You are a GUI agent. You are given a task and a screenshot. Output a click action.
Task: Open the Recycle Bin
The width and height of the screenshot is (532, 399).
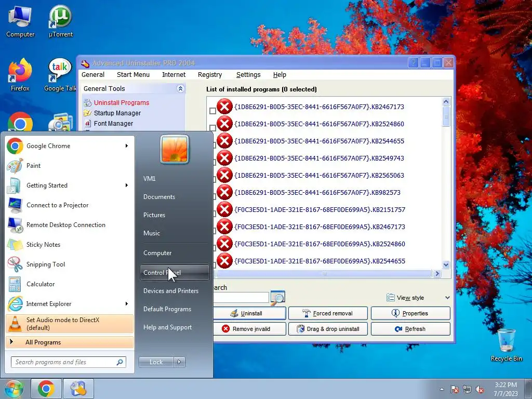pos(506,345)
